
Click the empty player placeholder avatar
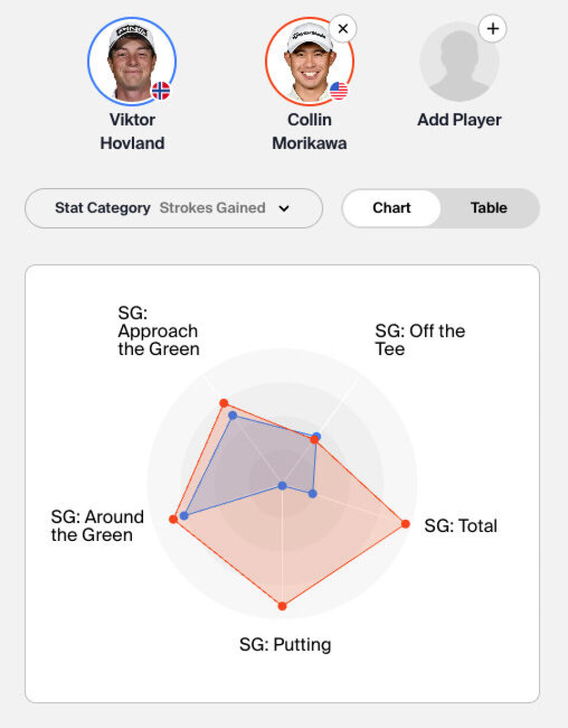[x=459, y=62]
